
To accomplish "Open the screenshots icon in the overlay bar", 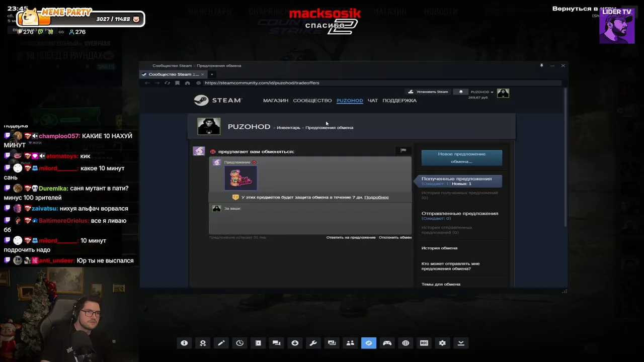I will (332, 343).
